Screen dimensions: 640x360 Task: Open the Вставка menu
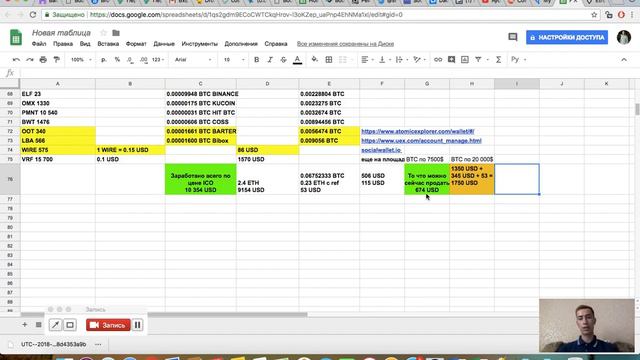pos(108,44)
